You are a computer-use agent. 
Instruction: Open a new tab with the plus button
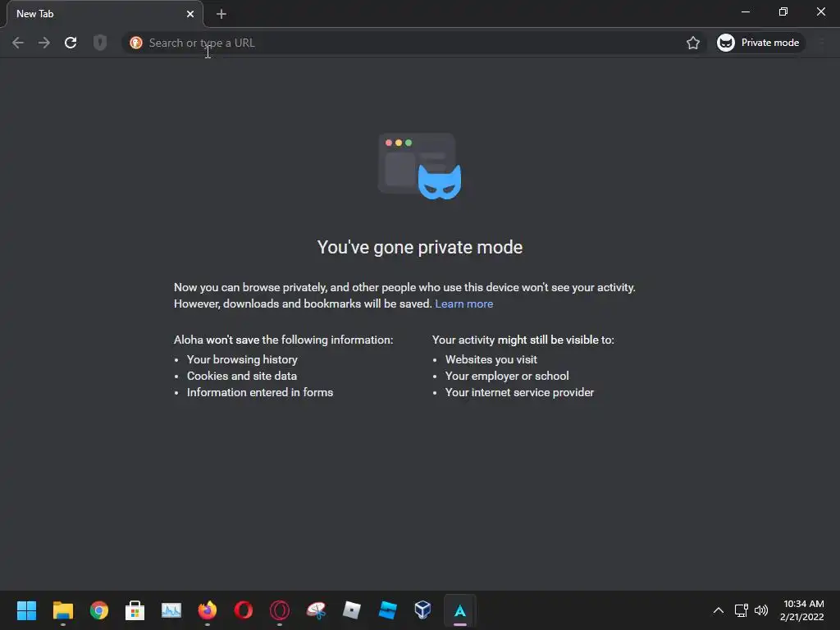(x=221, y=14)
